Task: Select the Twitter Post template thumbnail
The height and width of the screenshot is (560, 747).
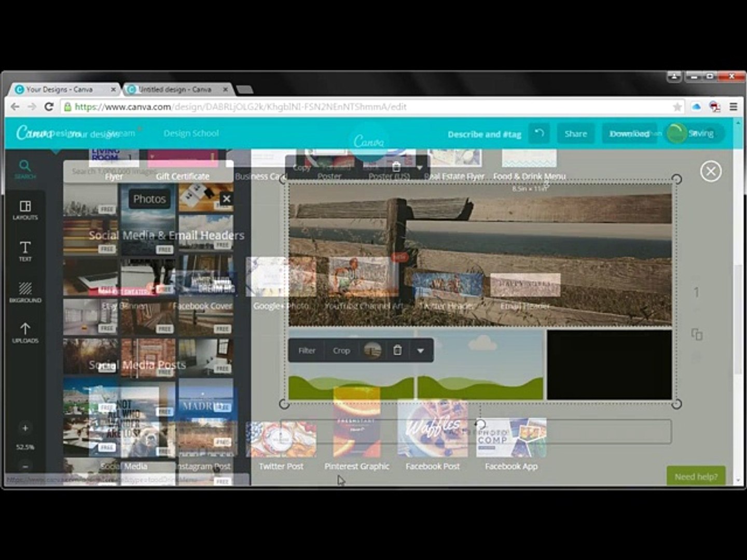Action: pos(281,439)
